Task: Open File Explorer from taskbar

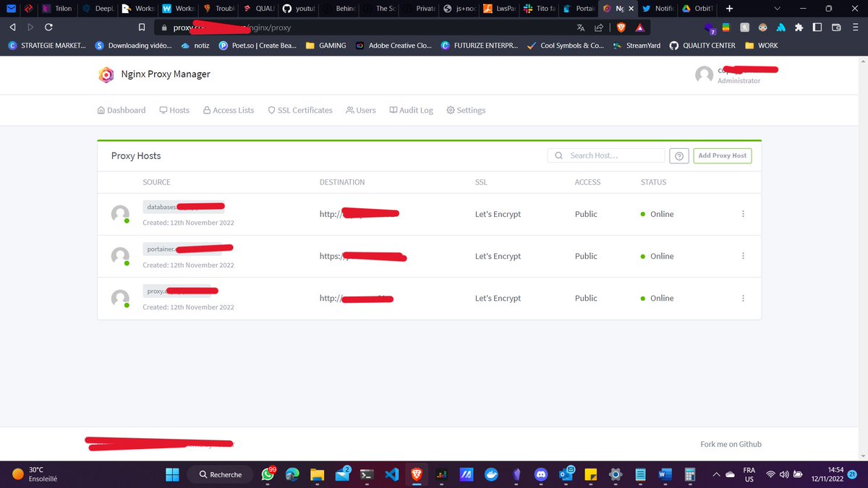Action: (x=317, y=474)
